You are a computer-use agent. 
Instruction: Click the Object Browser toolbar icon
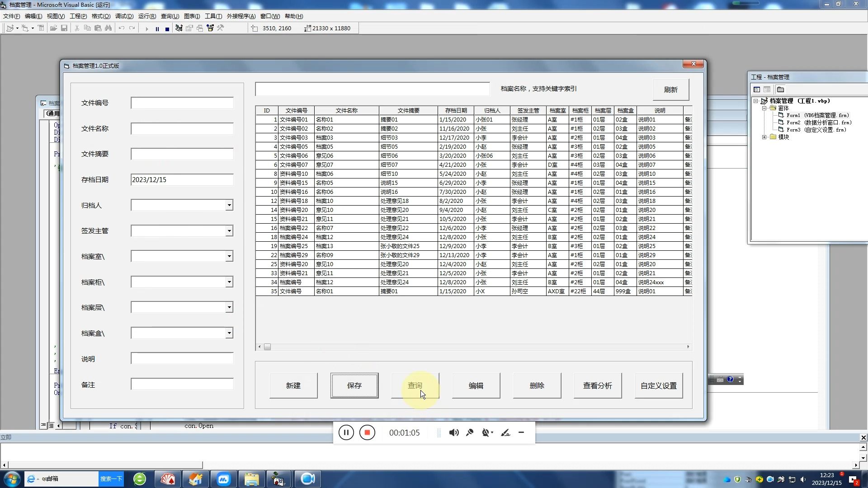[x=210, y=28]
